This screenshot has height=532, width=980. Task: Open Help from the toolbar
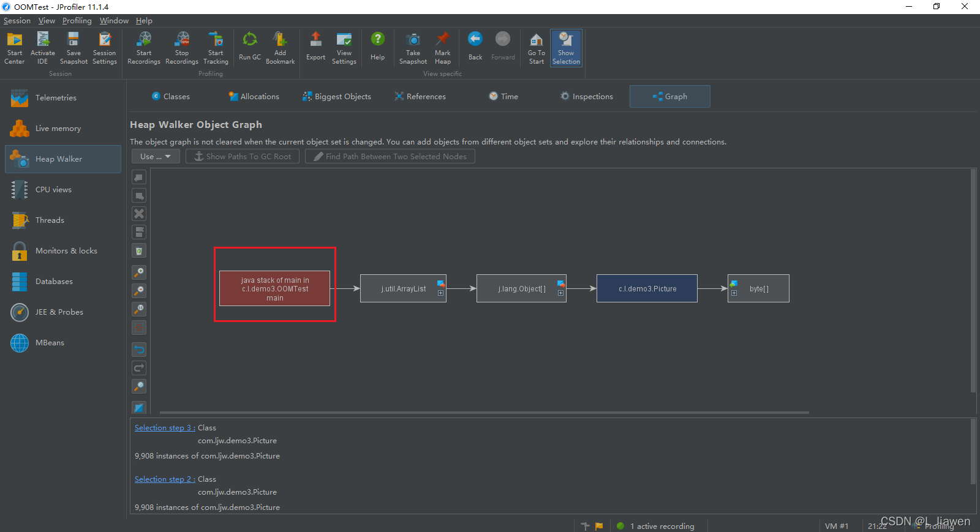point(378,48)
